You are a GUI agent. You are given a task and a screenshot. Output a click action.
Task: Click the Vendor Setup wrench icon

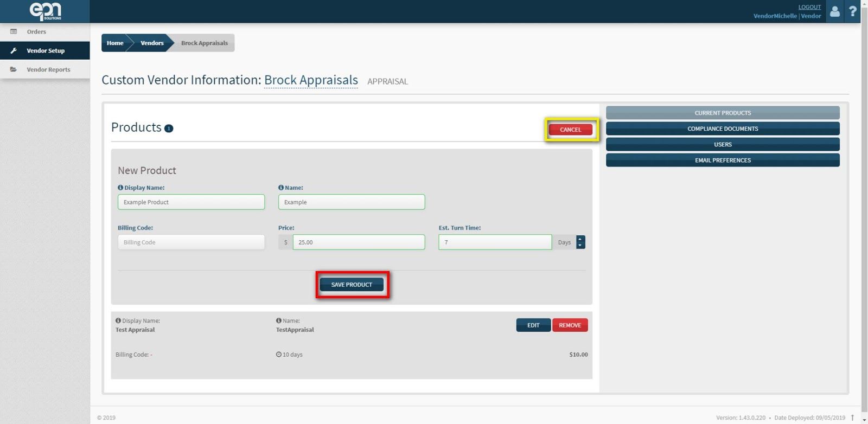14,50
